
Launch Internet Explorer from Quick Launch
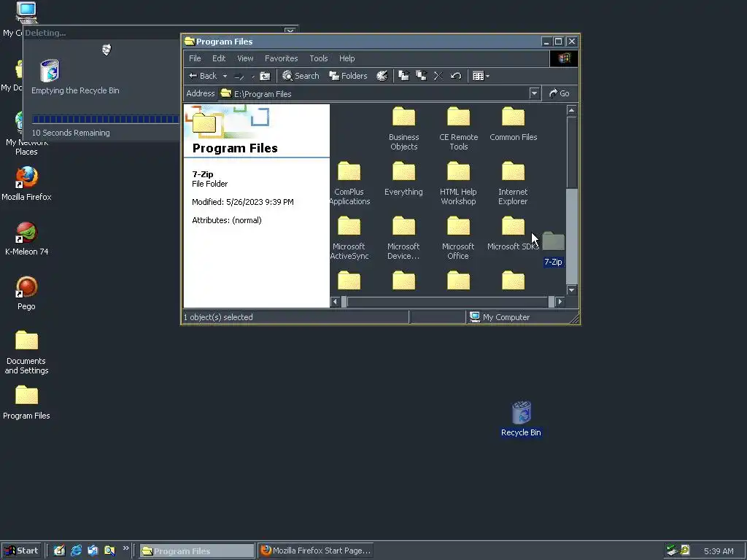[76, 551]
